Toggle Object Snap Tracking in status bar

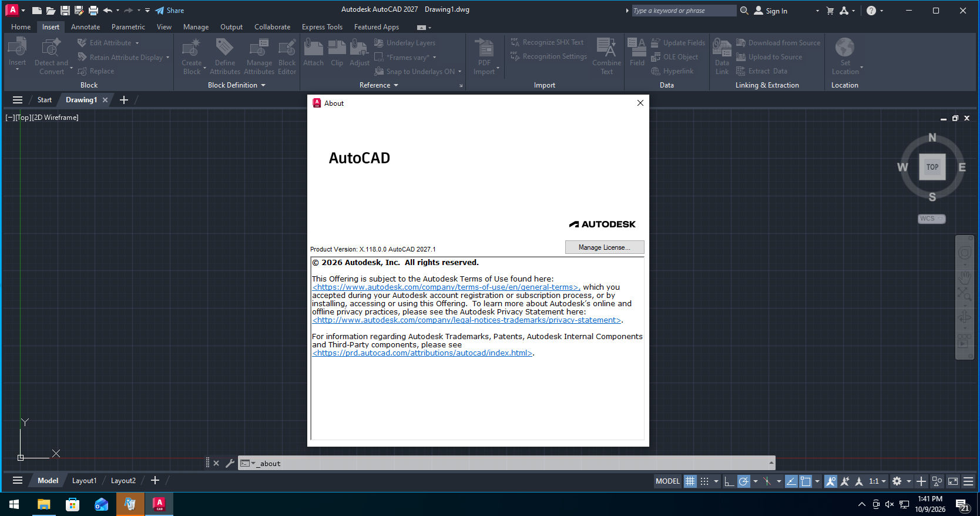pyautogui.click(x=791, y=481)
